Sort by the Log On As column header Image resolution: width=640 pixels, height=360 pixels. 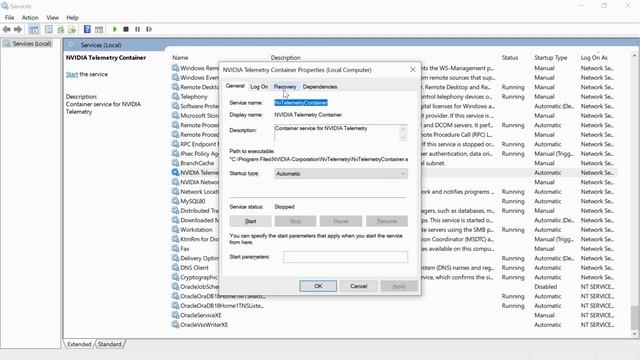pos(594,58)
